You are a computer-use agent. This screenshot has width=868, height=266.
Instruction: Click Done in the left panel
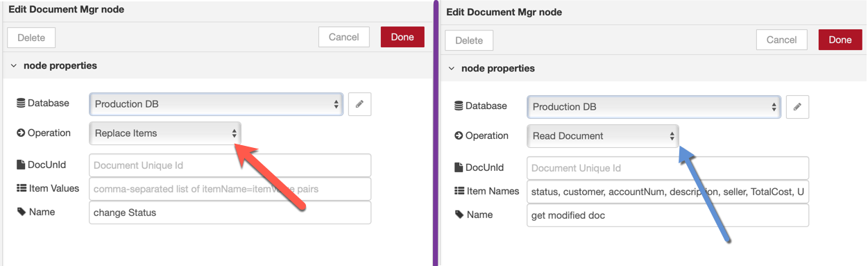point(402,38)
